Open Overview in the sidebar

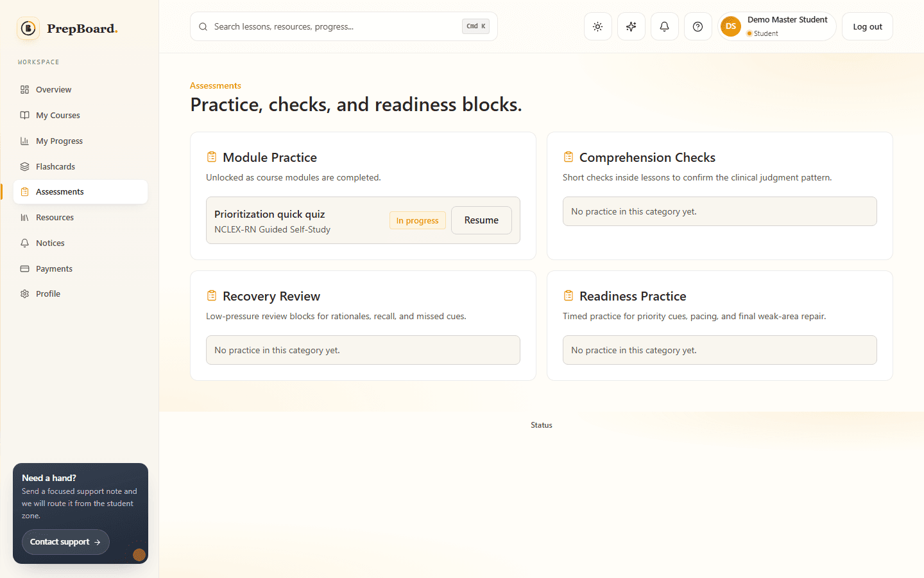pos(80,89)
